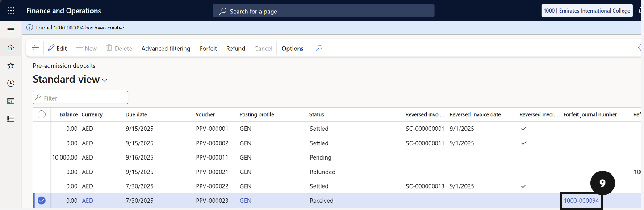Click the Forfeit action

pos(208,48)
